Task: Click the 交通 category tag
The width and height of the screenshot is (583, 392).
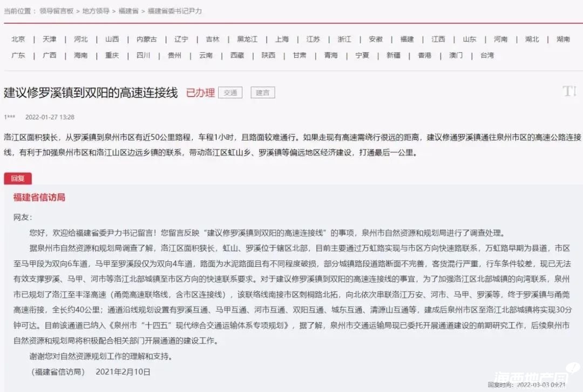Action: pyautogui.click(x=230, y=93)
